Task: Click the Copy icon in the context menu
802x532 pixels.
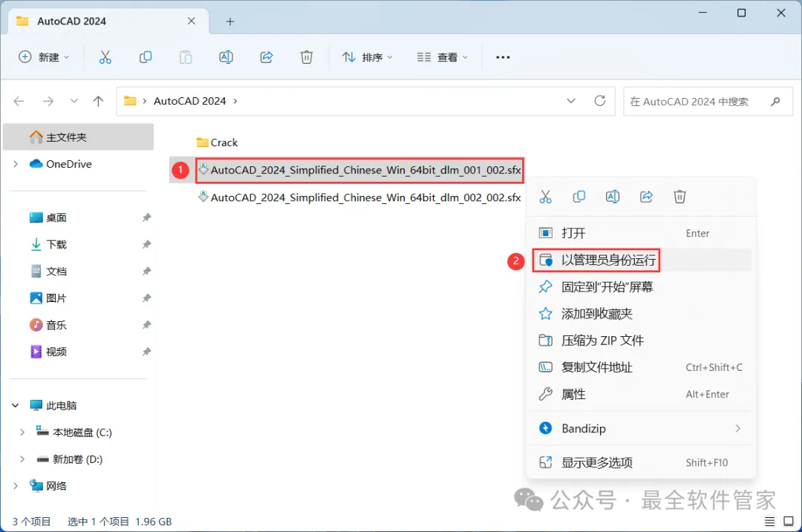Action: pyautogui.click(x=579, y=197)
